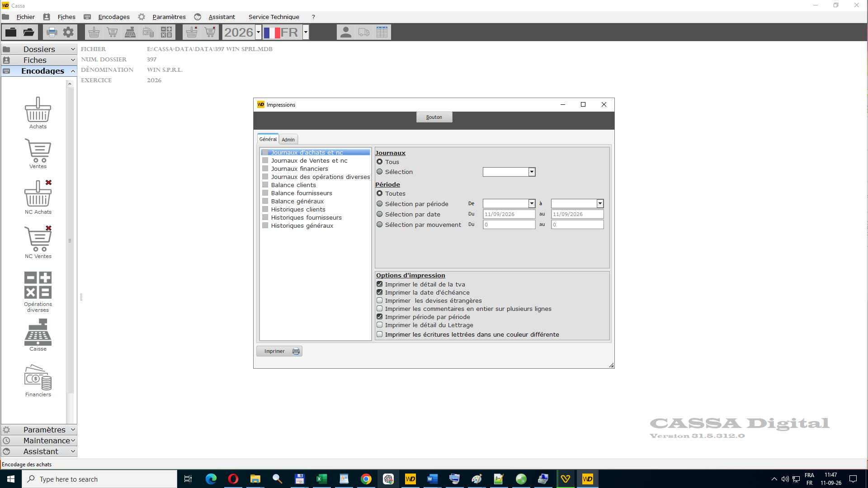
Task: Uncheck Imprimer le détail de la tva
Action: pyautogui.click(x=380, y=284)
